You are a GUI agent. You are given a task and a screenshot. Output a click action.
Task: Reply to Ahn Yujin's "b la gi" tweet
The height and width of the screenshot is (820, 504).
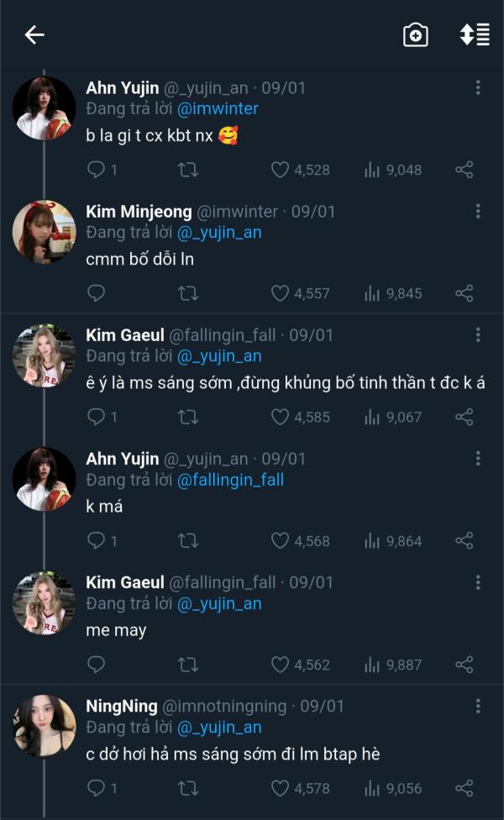[x=97, y=170]
